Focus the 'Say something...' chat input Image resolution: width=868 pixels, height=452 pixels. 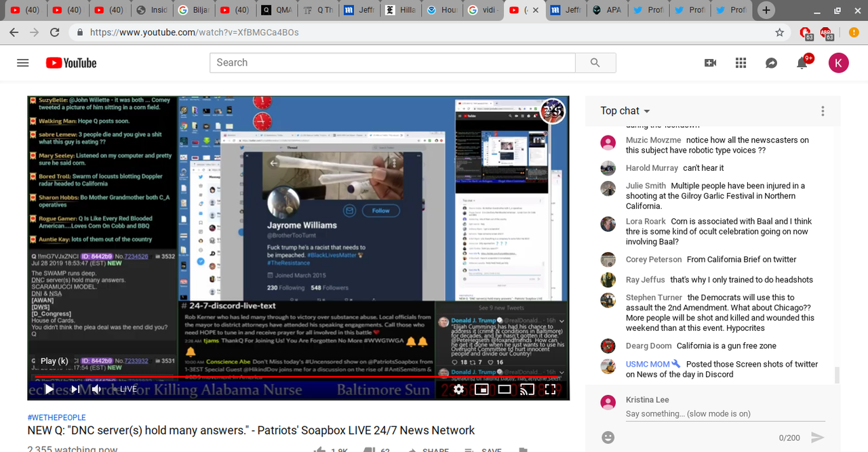tap(725, 414)
